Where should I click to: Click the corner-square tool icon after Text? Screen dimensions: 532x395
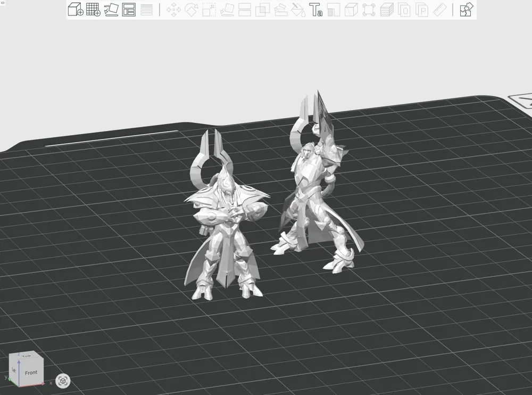(334, 10)
